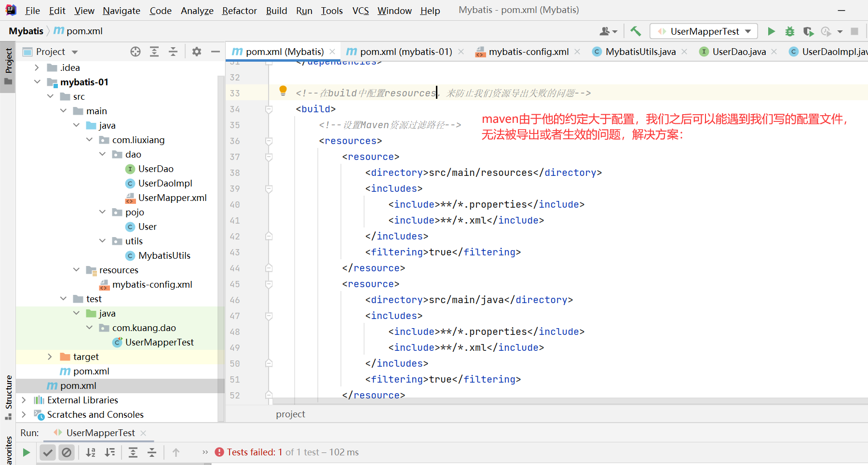Screen dimensions: 868x465
Task: Close the MybatisUtils.java editor tab
Action: [684, 52]
